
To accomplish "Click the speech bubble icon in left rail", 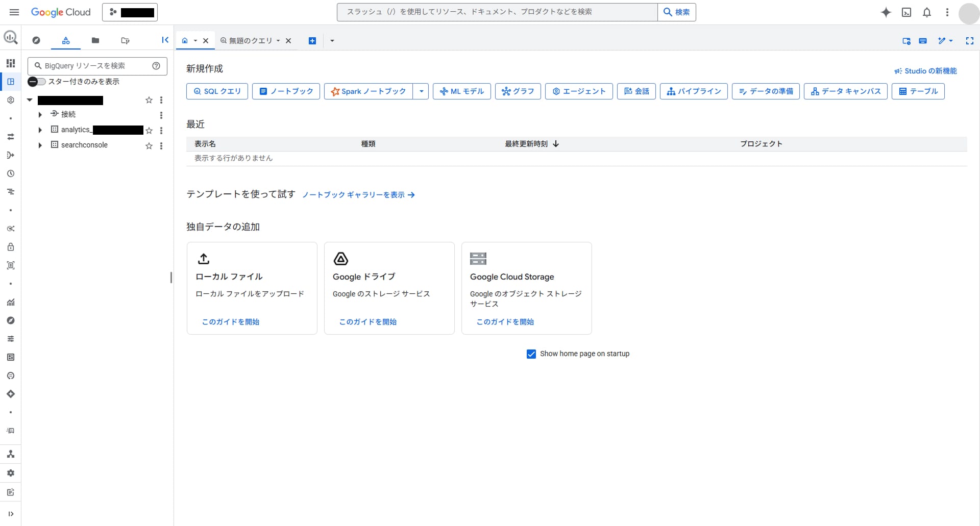I will point(11,375).
